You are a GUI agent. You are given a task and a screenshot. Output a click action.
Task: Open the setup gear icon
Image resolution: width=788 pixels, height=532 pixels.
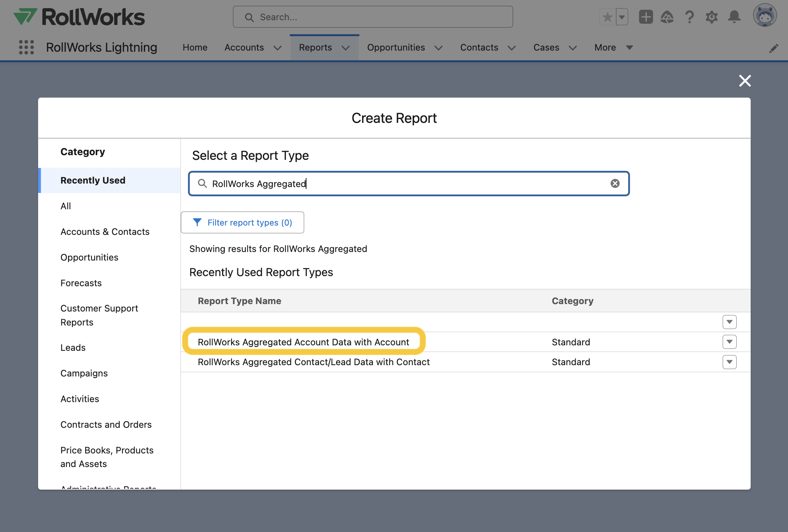tap(712, 17)
